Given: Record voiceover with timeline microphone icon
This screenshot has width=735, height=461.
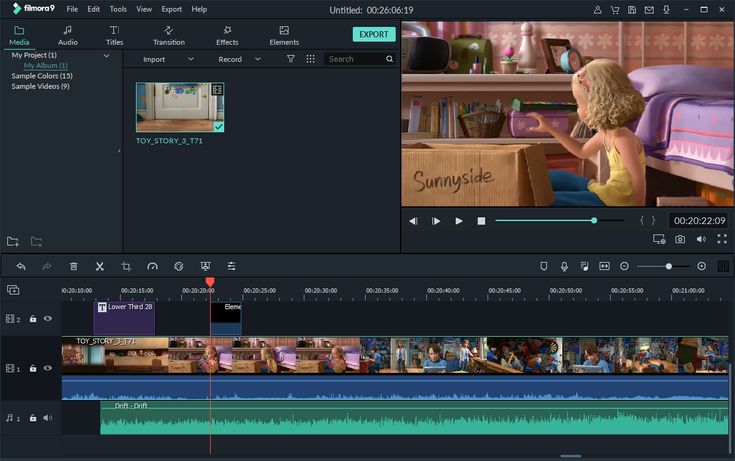Looking at the screenshot, I should [x=564, y=266].
